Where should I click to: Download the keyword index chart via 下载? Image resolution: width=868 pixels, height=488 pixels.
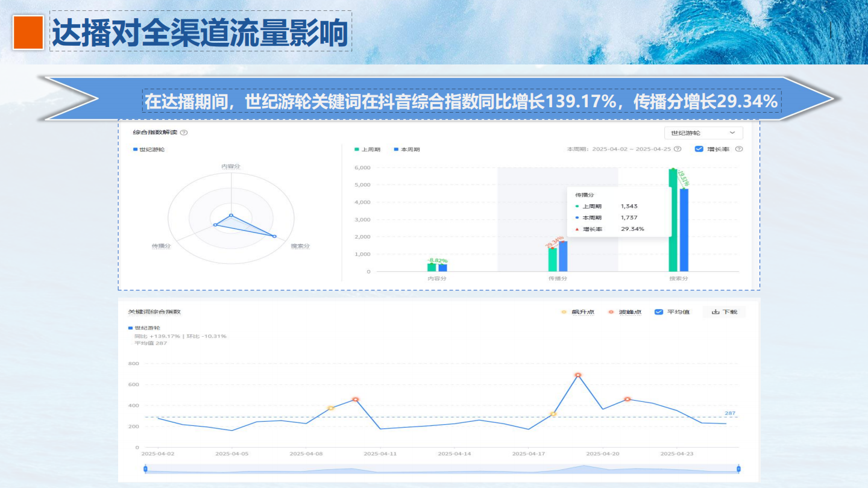724,311
